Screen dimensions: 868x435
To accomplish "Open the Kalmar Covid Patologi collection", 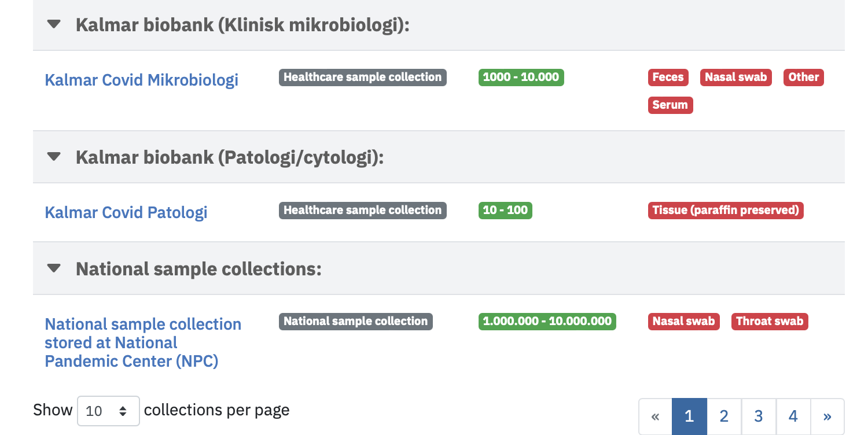I will [126, 212].
